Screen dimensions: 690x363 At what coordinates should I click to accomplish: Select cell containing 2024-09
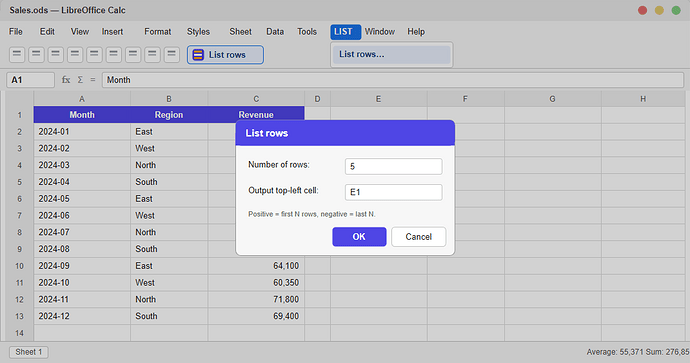(x=82, y=266)
